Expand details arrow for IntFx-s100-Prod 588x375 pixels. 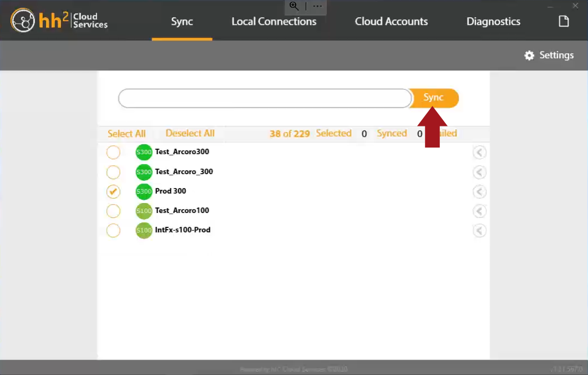[x=479, y=231]
